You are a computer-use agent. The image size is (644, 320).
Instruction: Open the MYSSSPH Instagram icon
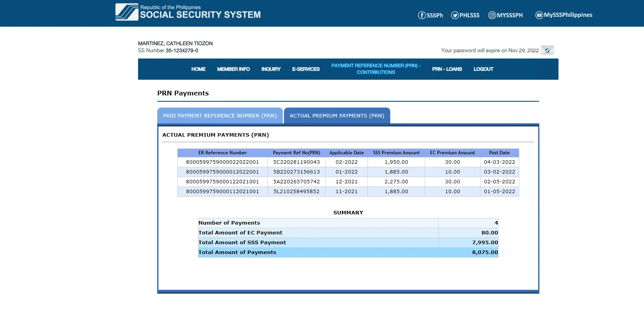coord(492,15)
